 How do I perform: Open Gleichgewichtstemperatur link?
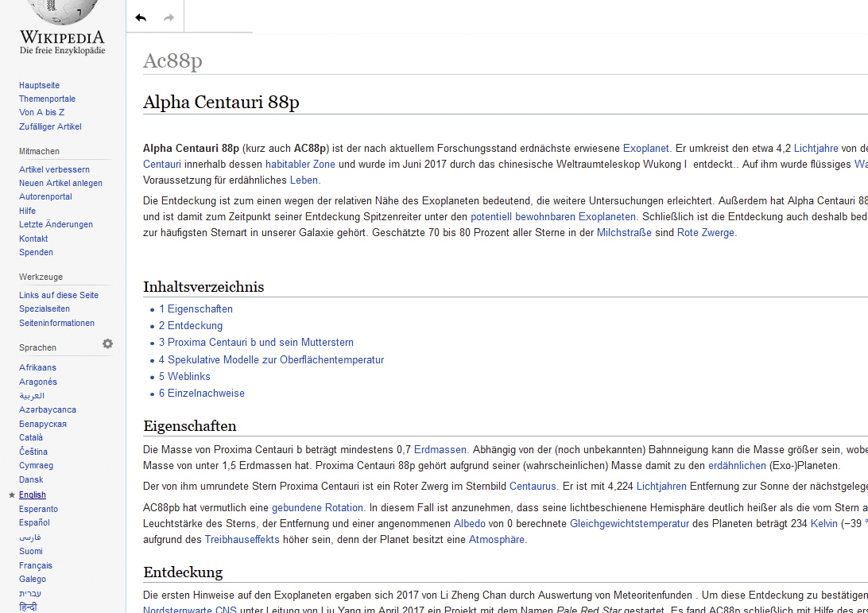[x=630, y=524]
